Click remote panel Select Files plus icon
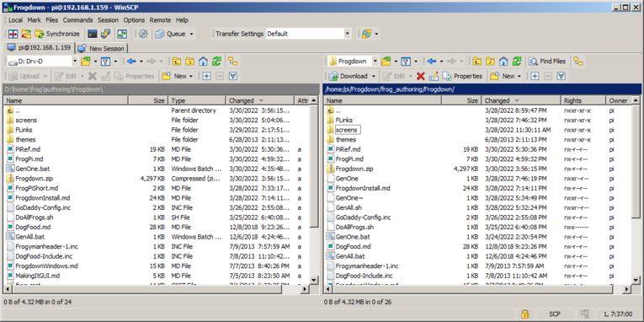The image size is (644, 322). click(x=535, y=76)
